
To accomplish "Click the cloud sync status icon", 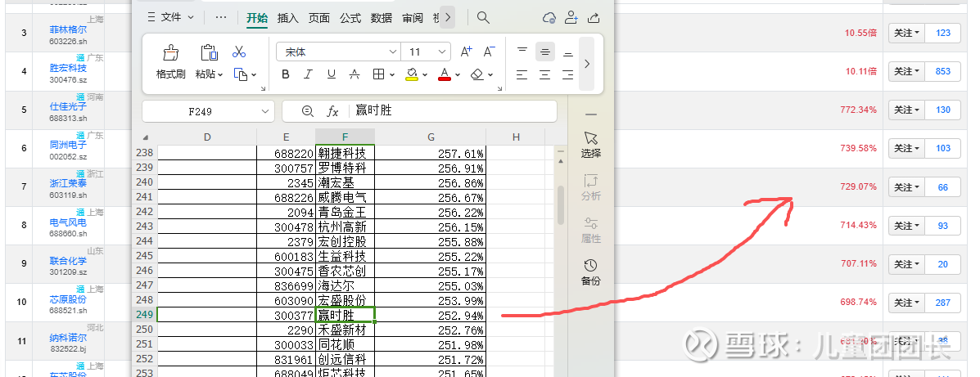I will point(549,17).
